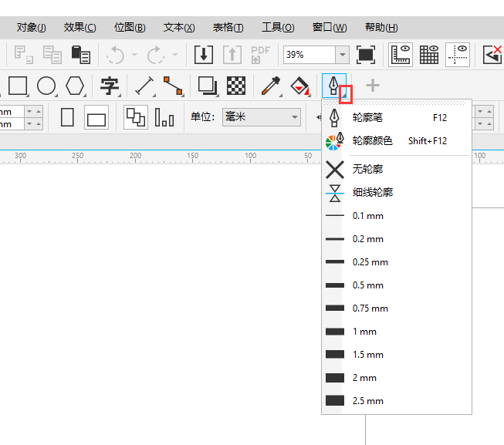Viewport: 504px width, 445px height.
Task: Choose 轮廓颜色 from the flyout
Action: (x=372, y=141)
